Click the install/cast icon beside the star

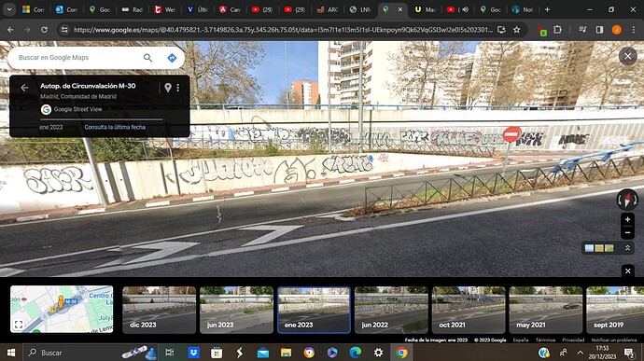point(501,30)
